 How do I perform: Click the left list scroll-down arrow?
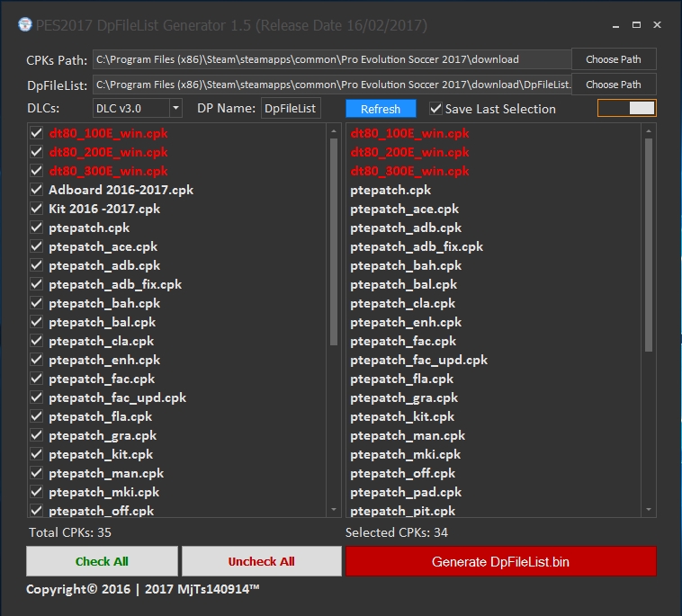335,510
